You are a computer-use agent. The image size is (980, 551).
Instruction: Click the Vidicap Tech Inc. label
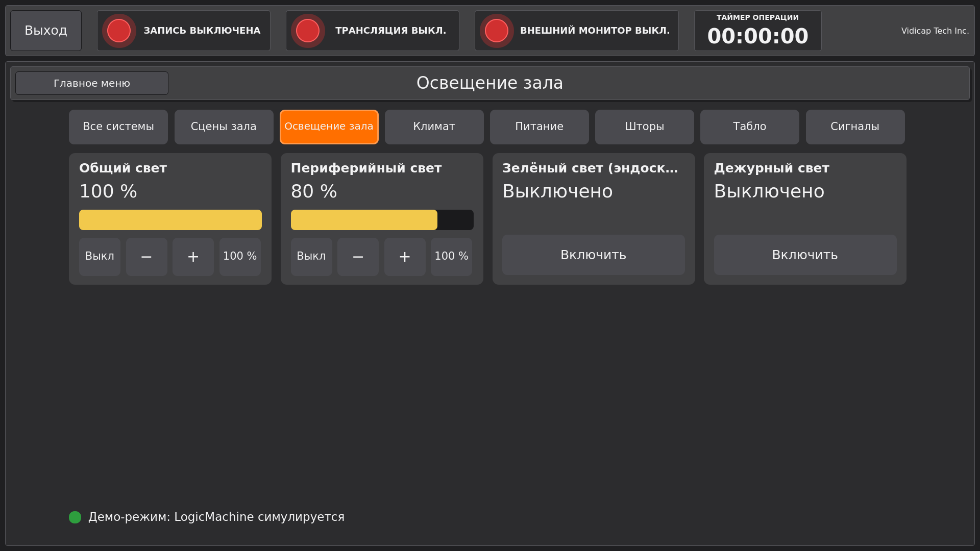(x=935, y=31)
